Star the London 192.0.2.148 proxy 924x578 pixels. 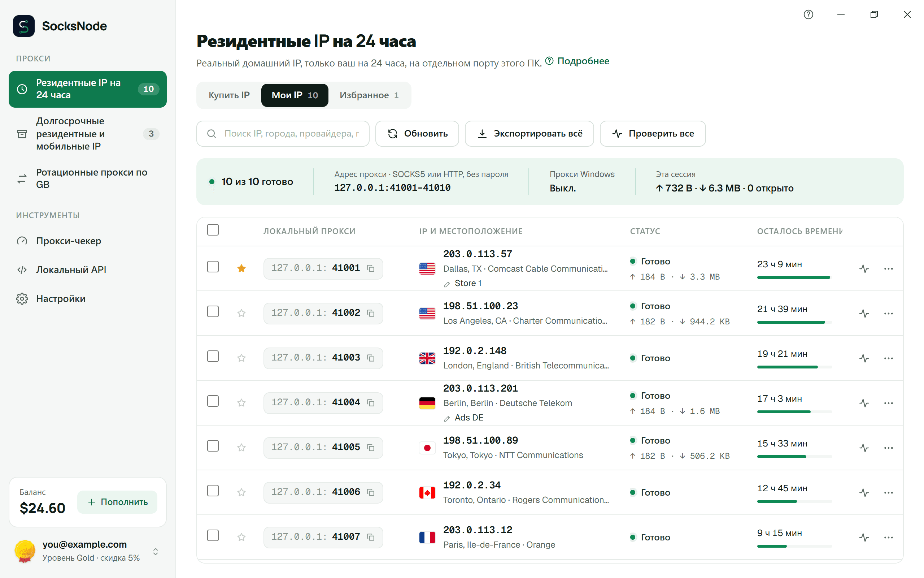point(241,358)
